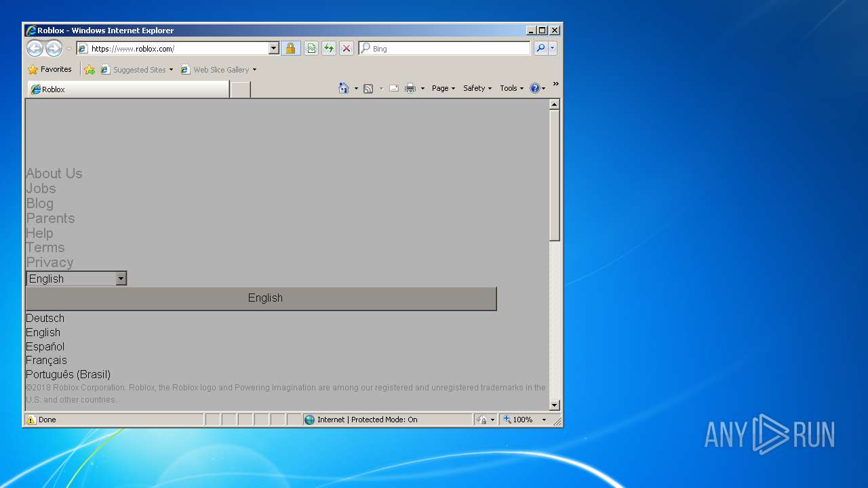
Task: Click the security lock icon
Action: coord(290,48)
